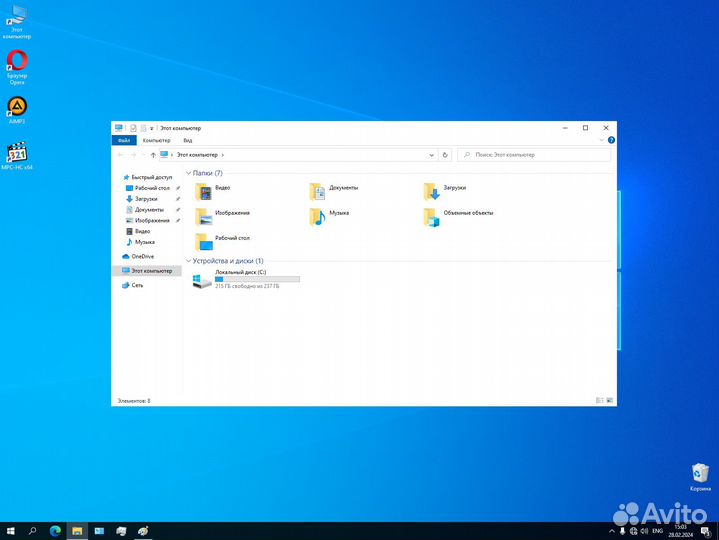Image resolution: width=719 pixels, height=540 pixels.
Task: Expand breadcrumb chevron after Этот компьютер
Action: (x=223, y=155)
